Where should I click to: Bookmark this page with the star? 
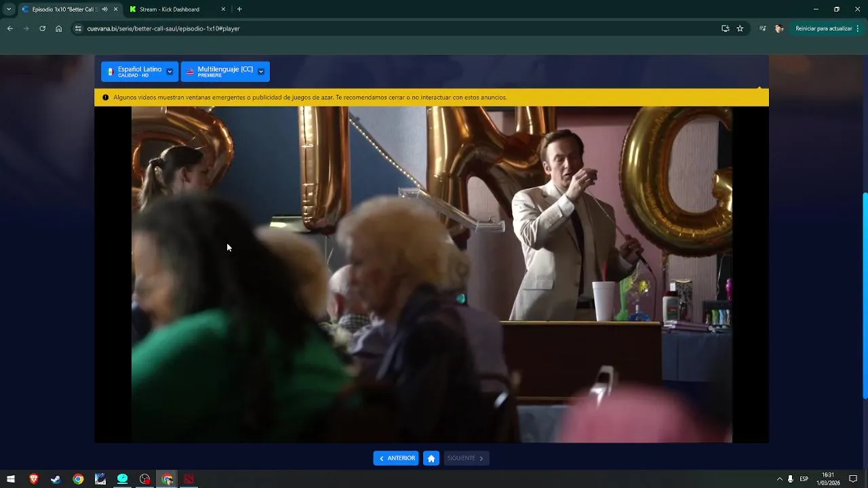[x=740, y=28]
